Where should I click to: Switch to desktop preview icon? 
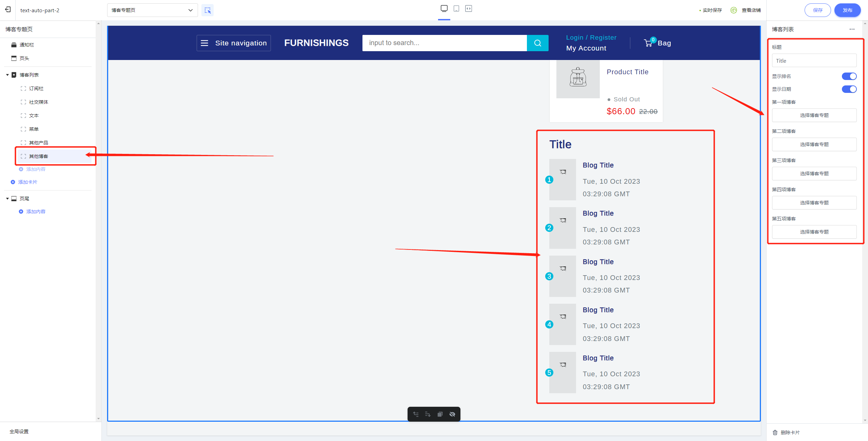(444, 8)
